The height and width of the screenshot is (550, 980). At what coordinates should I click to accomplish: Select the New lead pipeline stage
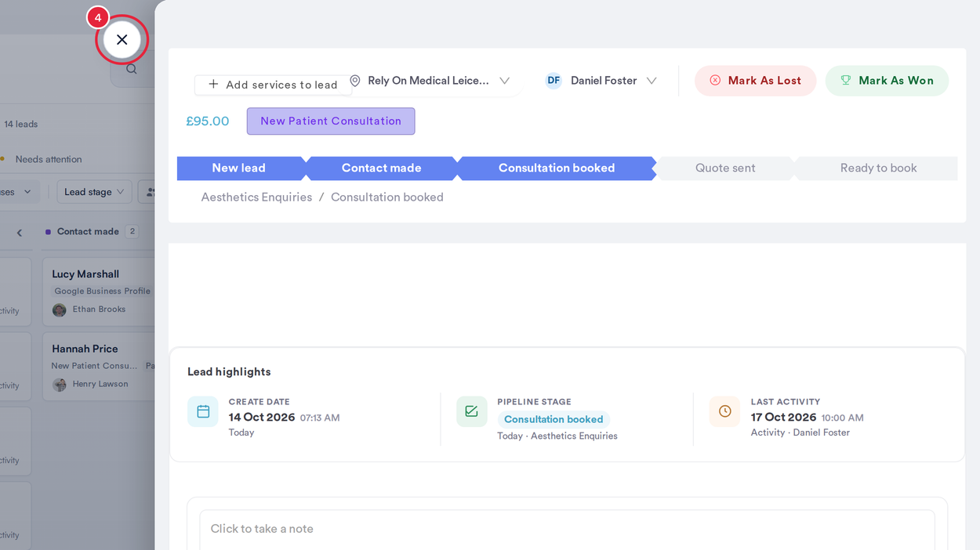[239, 168]
